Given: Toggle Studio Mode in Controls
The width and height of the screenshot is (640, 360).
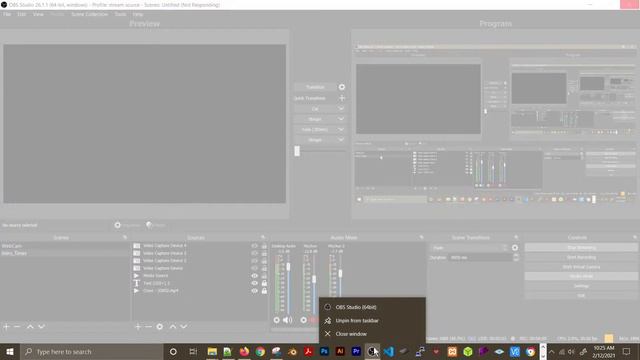Looking at the screenshot, I should [x=581, y=276].
